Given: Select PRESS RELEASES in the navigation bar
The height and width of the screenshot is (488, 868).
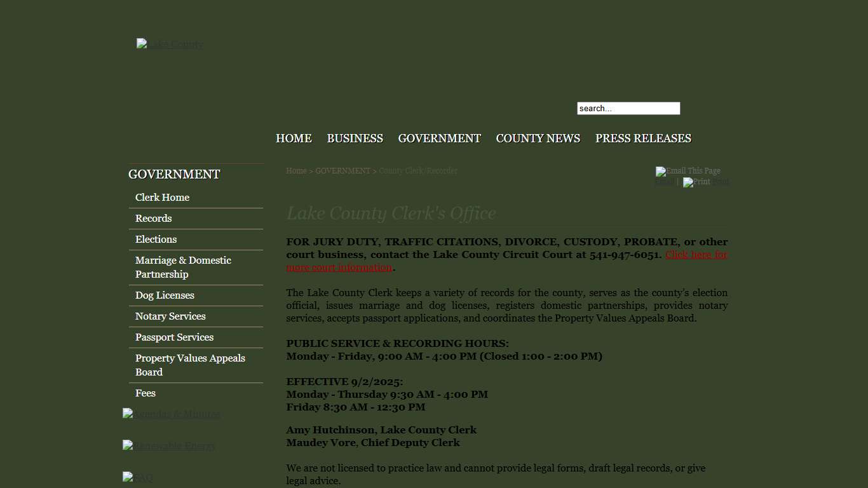Looking at the screenshot, I should pyautogui.click(x=643, y=139).
